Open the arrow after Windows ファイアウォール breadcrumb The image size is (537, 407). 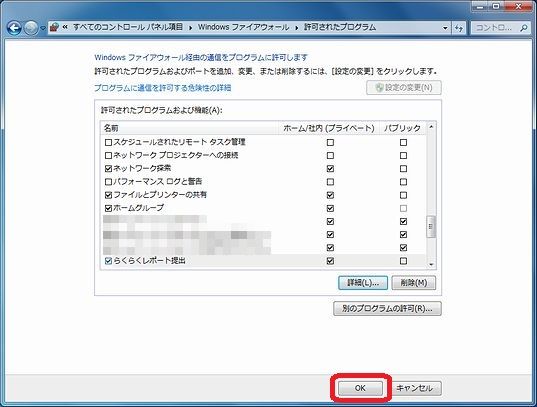[297, 28]
